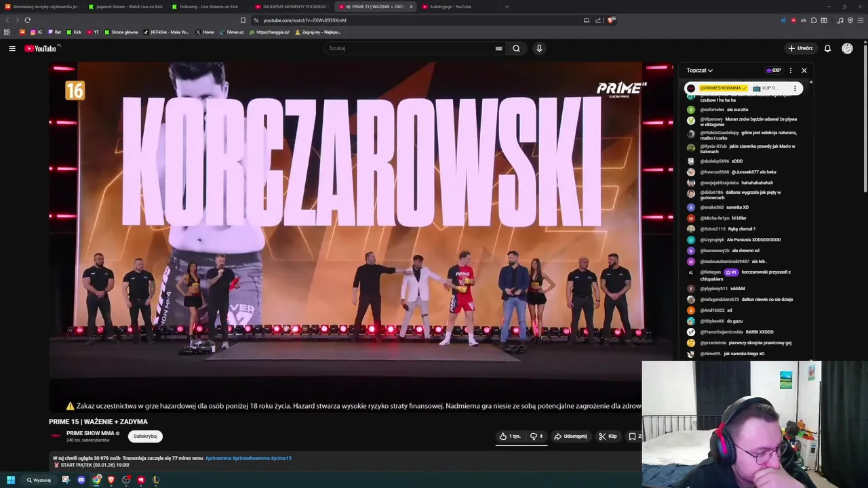Like the video with thumbs up
Screen dimensions: 868x488
pos(510,436)
